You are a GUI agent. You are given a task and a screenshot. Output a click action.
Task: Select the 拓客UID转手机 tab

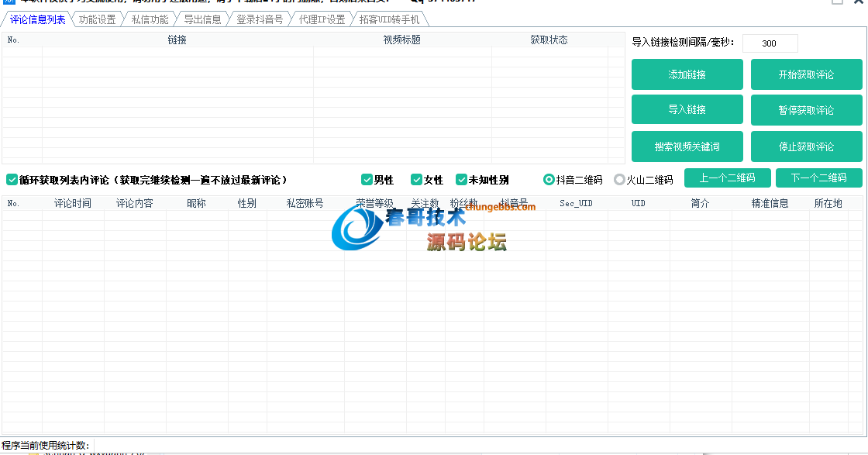[389, 20]
